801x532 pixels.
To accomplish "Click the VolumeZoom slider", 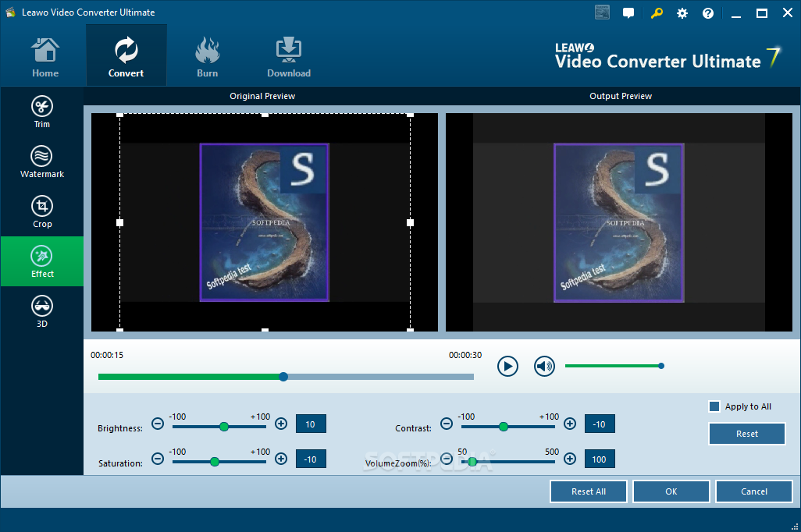I will pyautogui.click(x=507, y=462).
